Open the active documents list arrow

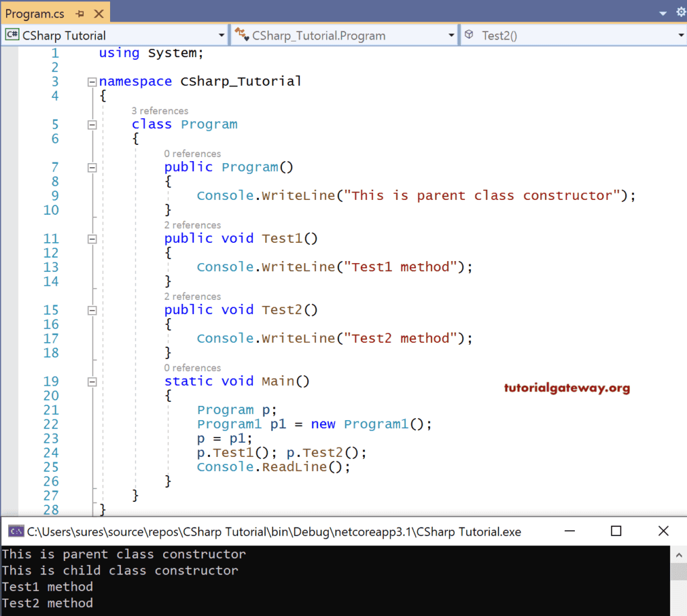pyautogui.click(x=663, y=13)
